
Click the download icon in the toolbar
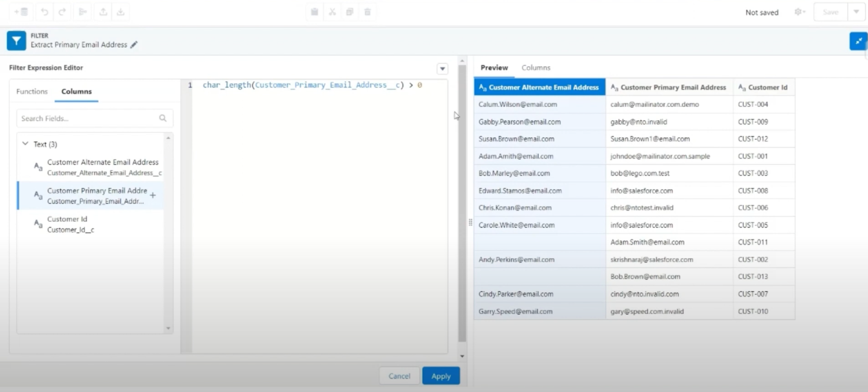120,11
